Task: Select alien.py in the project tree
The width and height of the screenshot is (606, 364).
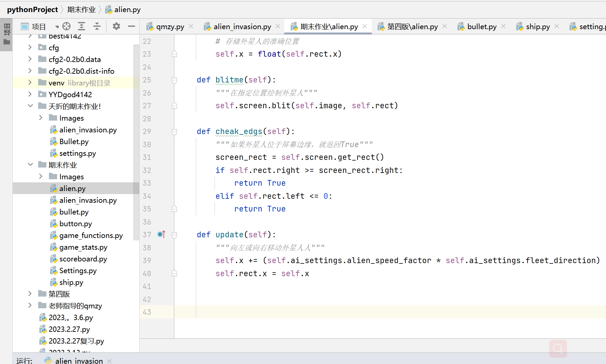Action: pos(72,188)
